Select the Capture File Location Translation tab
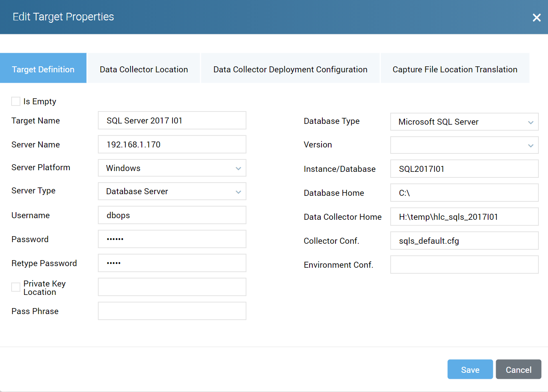The height and width of the screenshot is (392, 548). coord(455,69)
